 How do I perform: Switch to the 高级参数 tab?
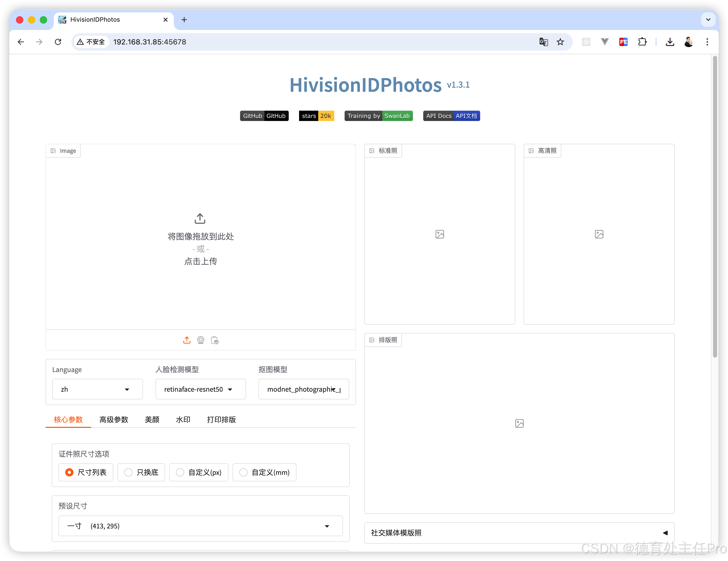pos(114,419)
